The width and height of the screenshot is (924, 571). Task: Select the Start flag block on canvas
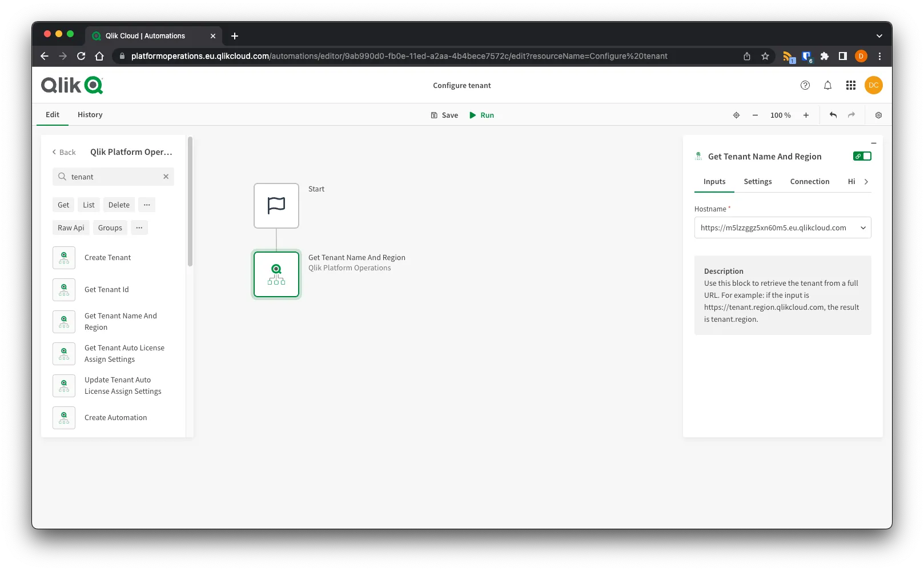pos(276,206)
